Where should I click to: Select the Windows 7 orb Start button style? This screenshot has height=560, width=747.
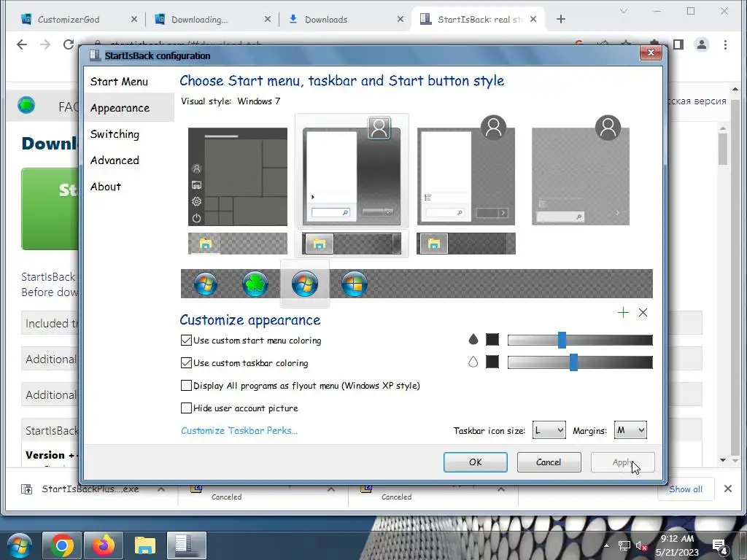[x=206, y=284]
